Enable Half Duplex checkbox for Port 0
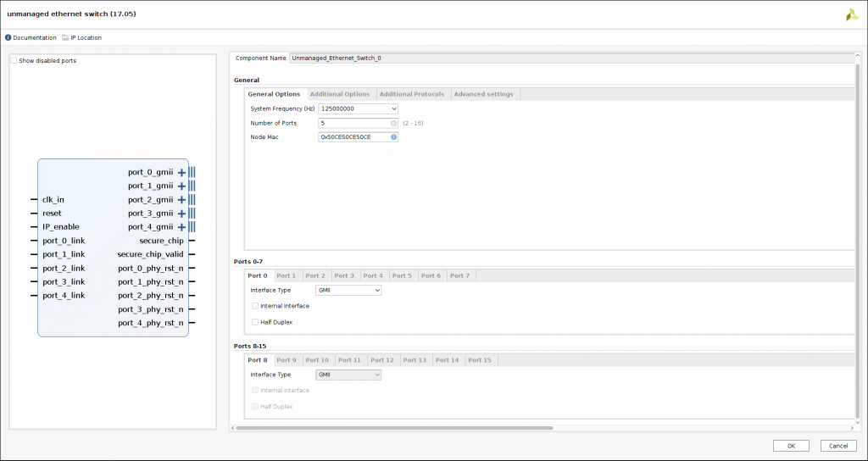Screen dimensions: 868x461 point(255,322)
